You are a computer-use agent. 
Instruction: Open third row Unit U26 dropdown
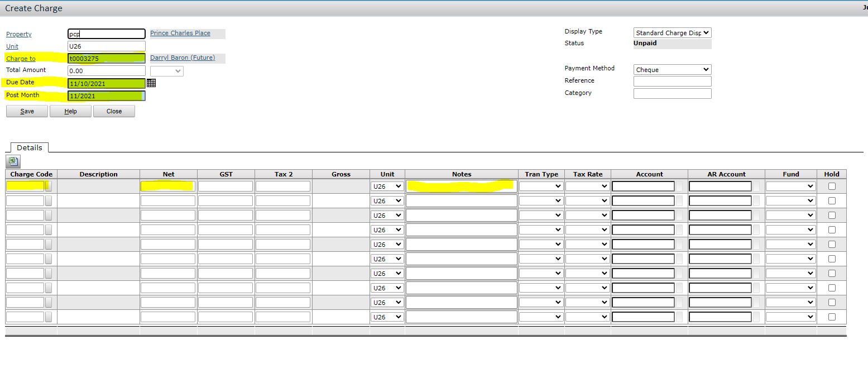pos(387,216)
